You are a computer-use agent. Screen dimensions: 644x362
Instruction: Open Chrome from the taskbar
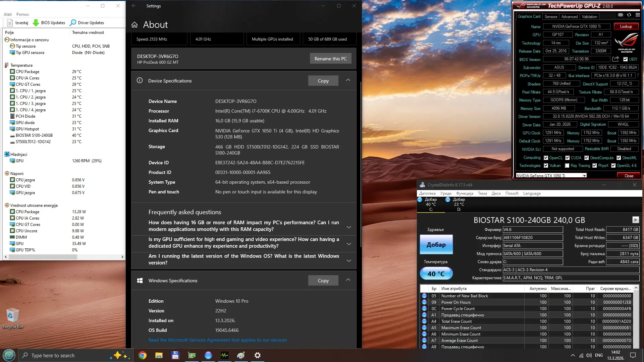(x=143, y=355)
